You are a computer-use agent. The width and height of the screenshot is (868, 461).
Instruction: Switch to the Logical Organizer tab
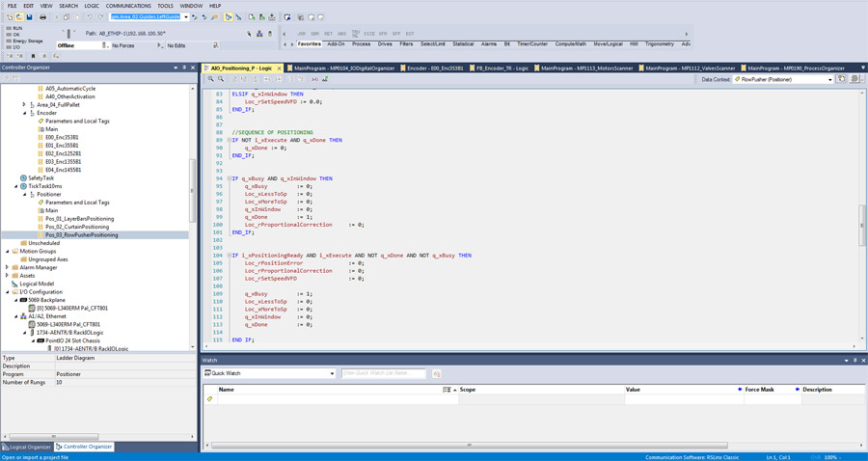(28, 447)
